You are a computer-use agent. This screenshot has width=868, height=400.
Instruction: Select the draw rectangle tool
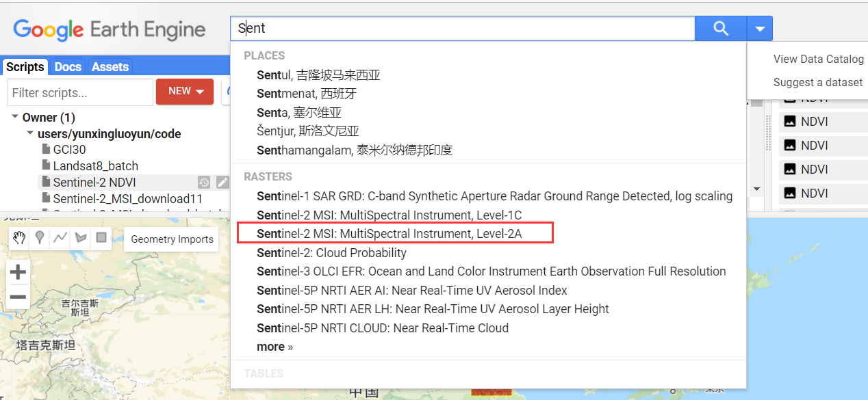[101, 238]
